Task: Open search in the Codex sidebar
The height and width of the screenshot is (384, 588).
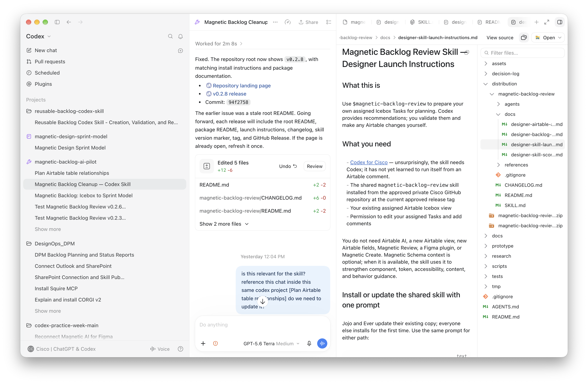Action: [170, 36]
